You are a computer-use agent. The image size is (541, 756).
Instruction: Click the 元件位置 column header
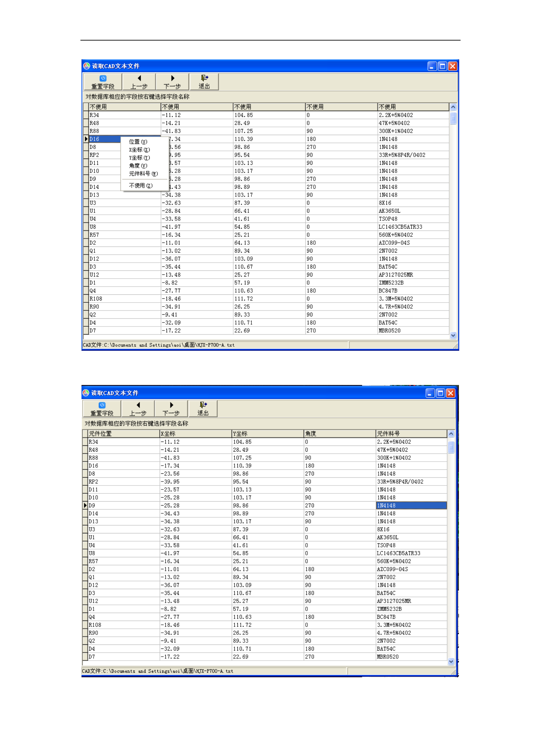point(124,434)
